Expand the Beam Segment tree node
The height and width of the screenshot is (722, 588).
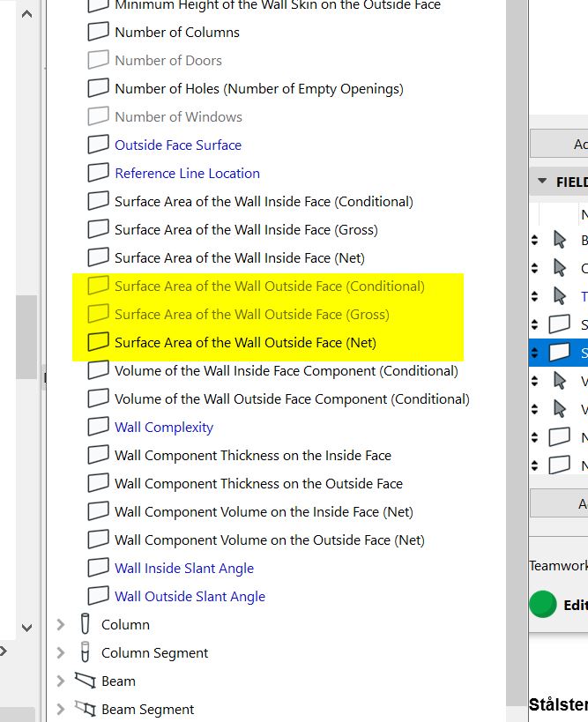60,710
